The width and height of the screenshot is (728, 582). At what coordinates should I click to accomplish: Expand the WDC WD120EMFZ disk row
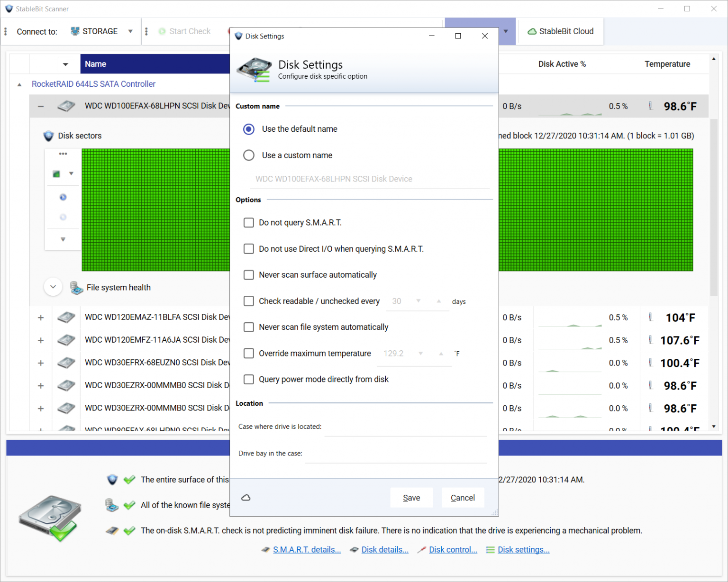click(41, 340)
